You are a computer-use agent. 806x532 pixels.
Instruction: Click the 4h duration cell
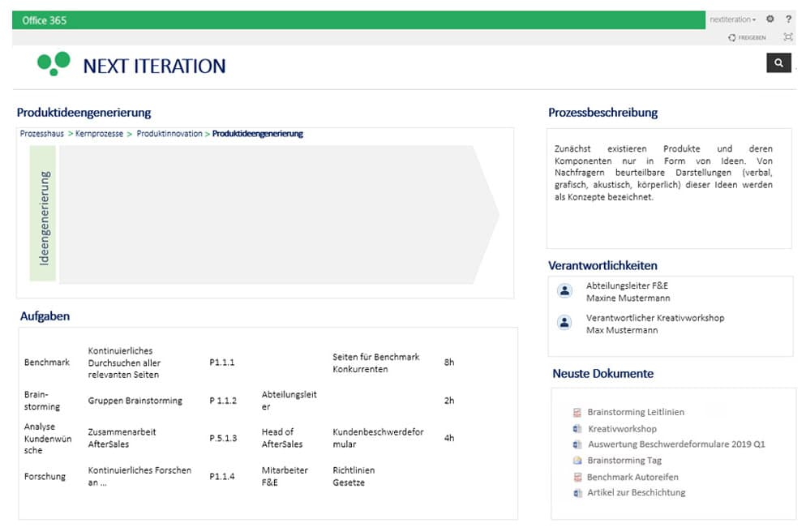(449, 439)
